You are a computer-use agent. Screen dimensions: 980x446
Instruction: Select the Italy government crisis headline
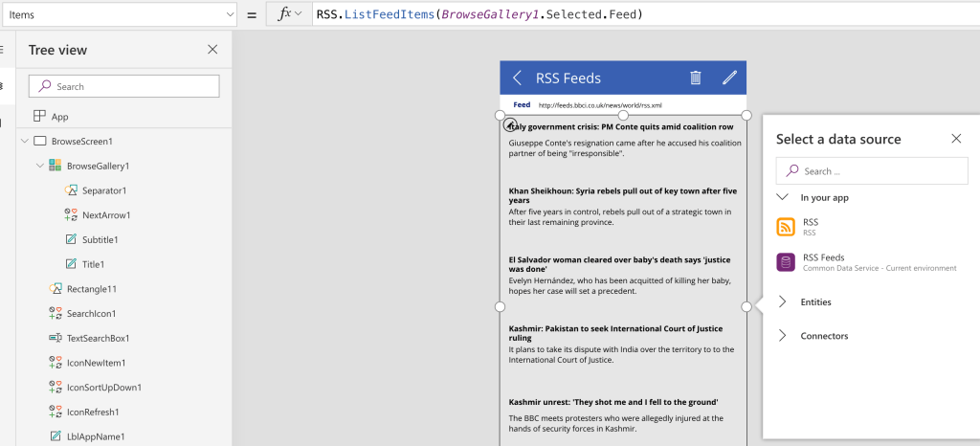621,126
